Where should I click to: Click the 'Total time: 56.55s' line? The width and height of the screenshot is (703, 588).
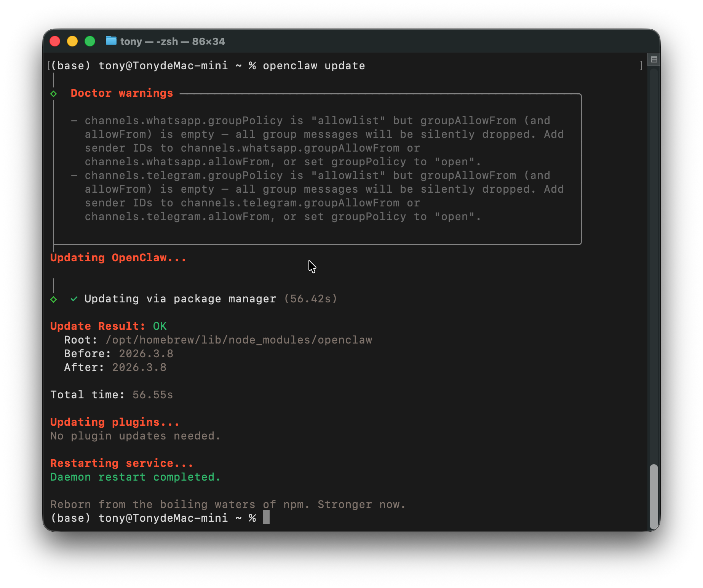coord(112,395)
